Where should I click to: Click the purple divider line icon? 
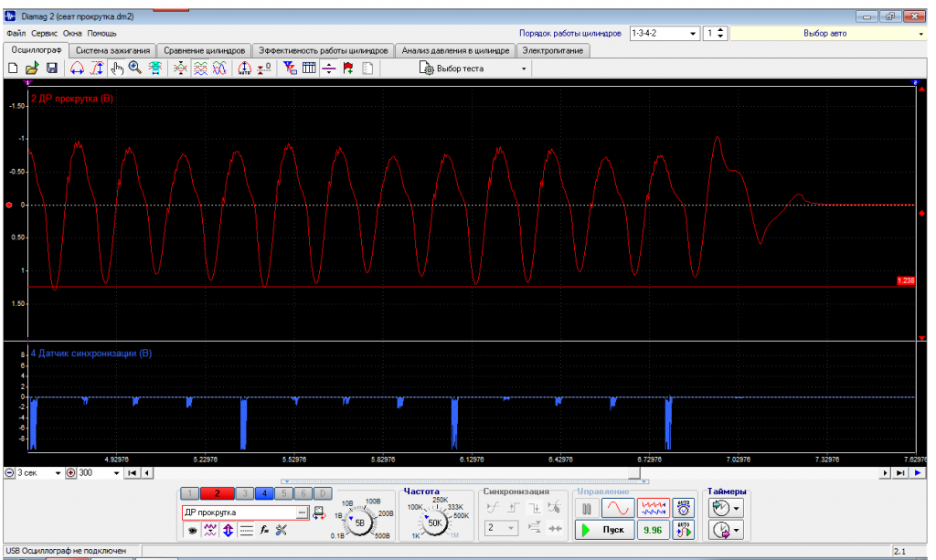tap(329, 69)
